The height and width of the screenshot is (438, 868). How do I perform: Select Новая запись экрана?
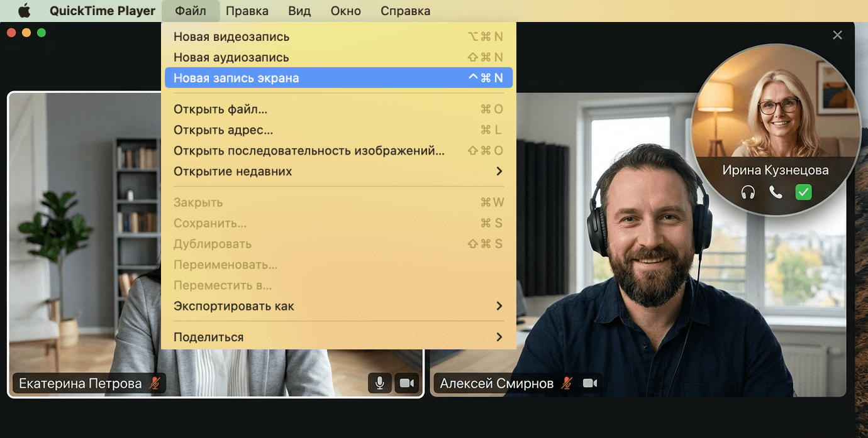pyautogui.click(x=338, y=78)
